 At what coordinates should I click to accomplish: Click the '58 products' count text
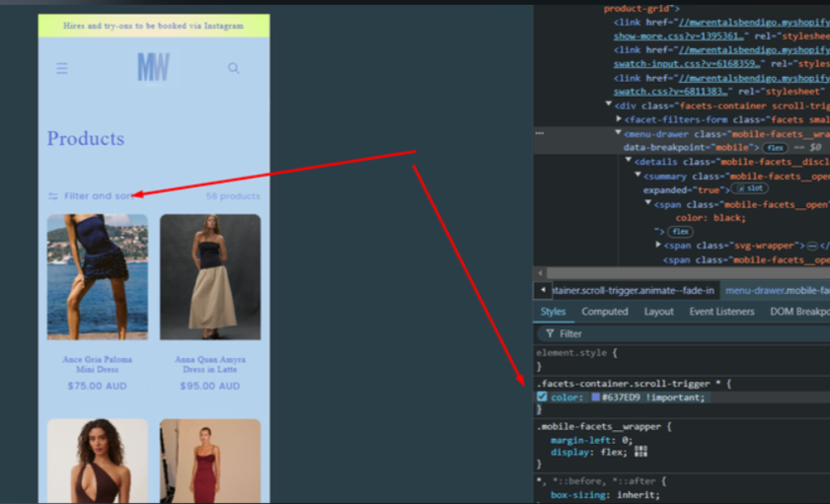(x=233, y=196)
